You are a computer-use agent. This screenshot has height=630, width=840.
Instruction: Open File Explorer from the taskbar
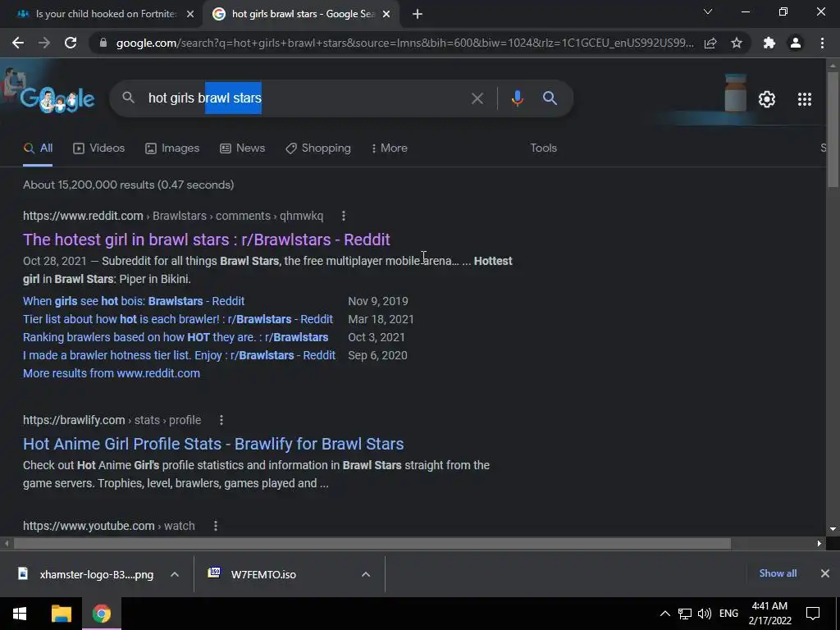click(x=61, y=614)
